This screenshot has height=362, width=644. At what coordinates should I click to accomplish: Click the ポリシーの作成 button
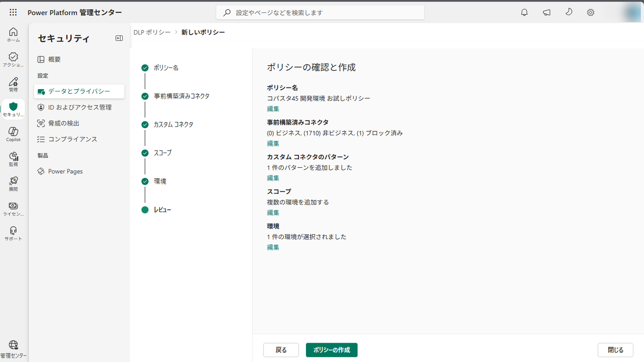(332, 350)
